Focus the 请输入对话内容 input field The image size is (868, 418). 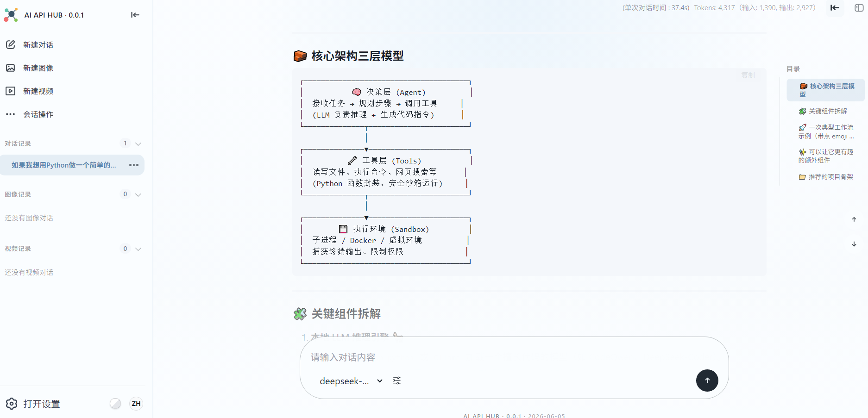click(x=514, y=357)
